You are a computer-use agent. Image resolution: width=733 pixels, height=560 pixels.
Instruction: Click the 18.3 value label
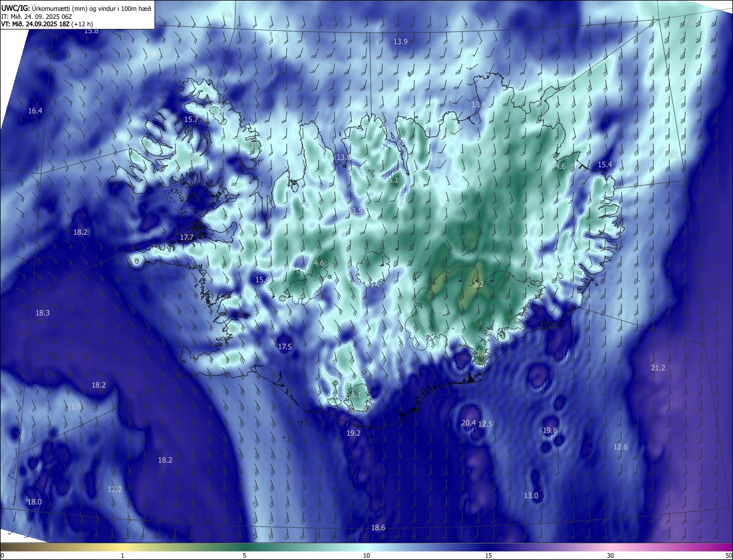click(42, 313)
